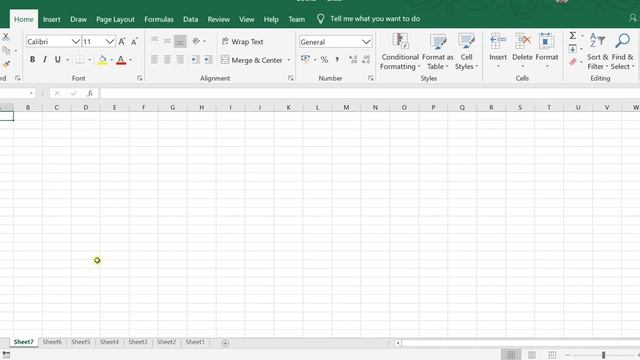Expand the Name Box dropdown arrow
Viewport: 640px width, 360px height.
[31, 93]
